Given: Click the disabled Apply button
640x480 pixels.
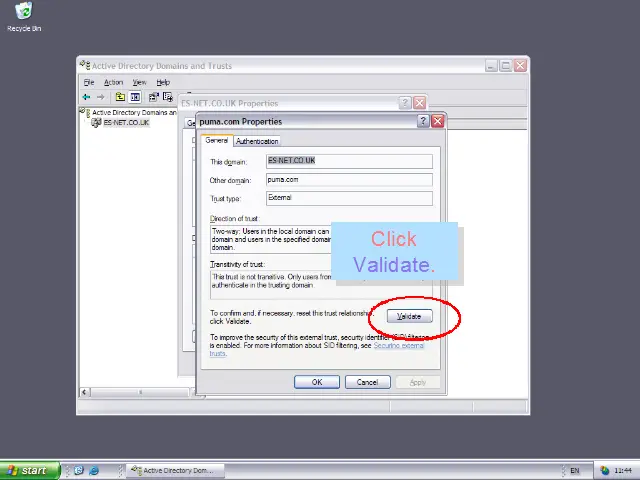Looking at the screenshot, I should (x=418, y=382).
